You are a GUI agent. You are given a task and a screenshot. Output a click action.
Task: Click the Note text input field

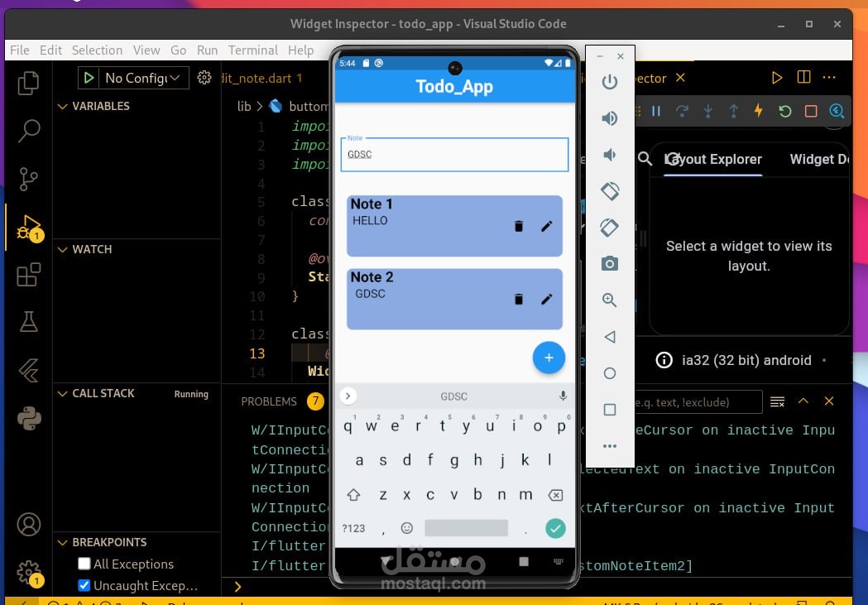[454, 154]
